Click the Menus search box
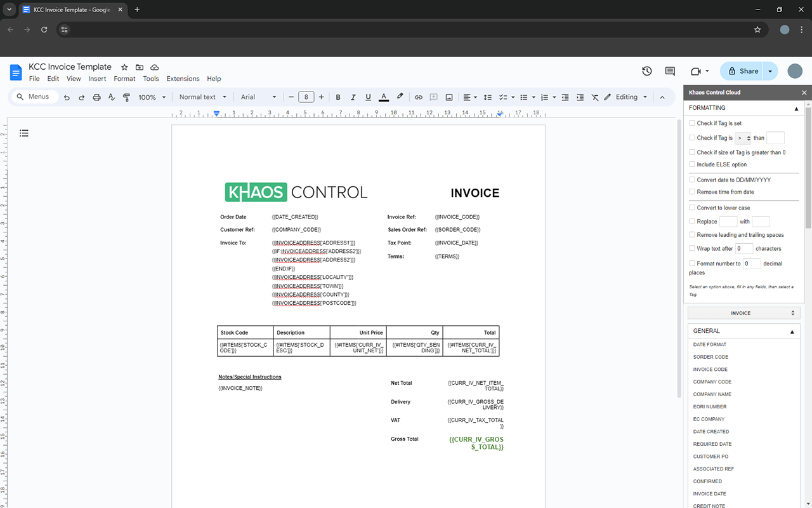 [x=35, y=97]
